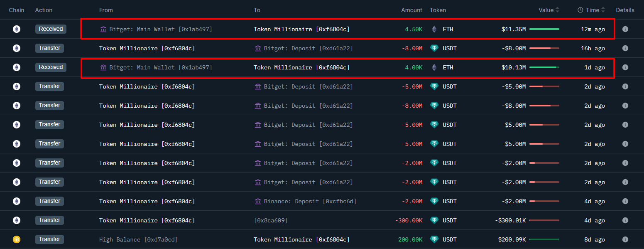
Task: Open unlabeled address [0x8ca609]
Action: (271, 220)
